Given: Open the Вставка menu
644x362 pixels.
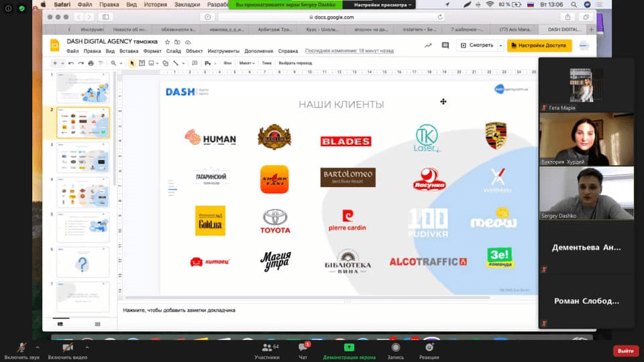Looking at the screenshot, I should click(129, 52).
